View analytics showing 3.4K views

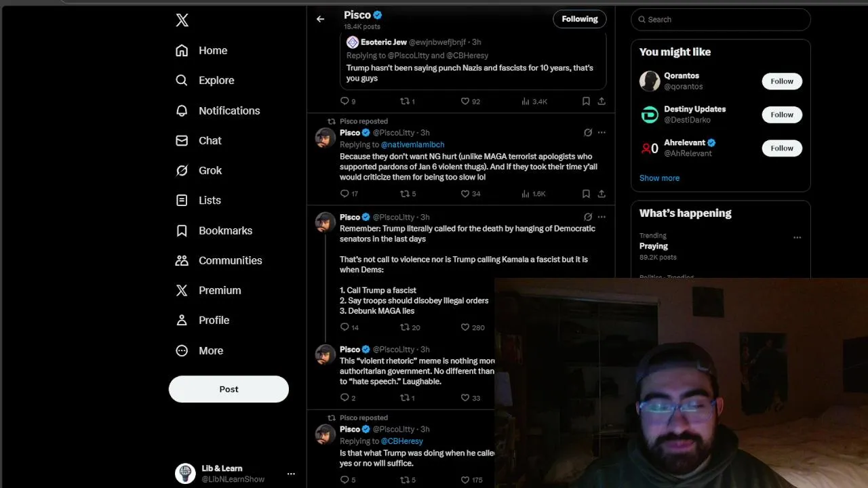tap(534, 102)
